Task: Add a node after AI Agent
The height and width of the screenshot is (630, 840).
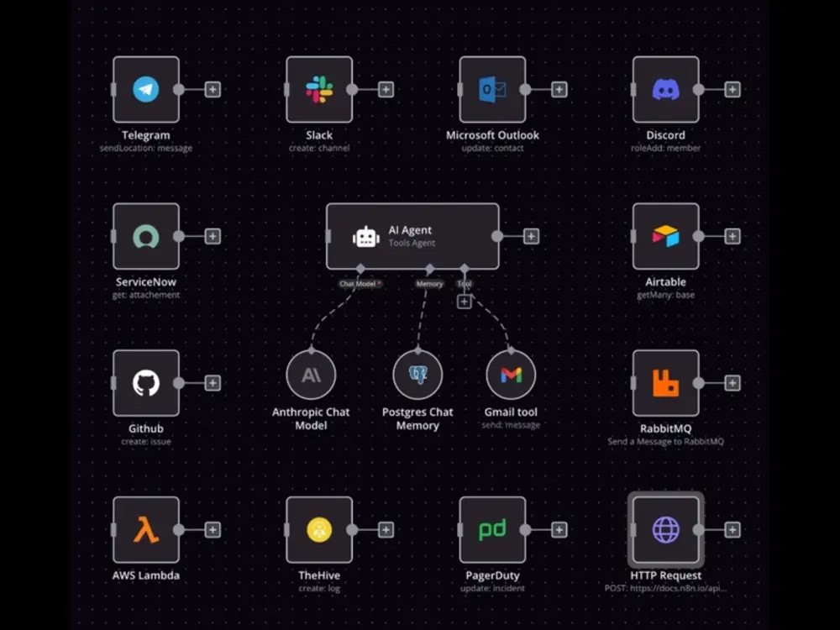Action: click(531, 236)
